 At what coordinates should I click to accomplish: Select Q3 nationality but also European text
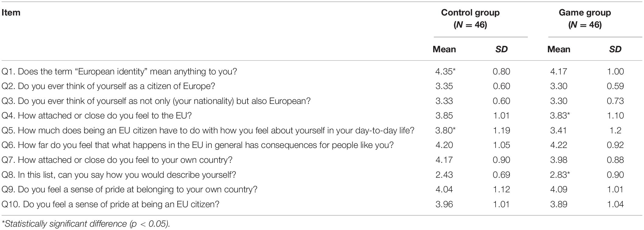tap(156, 101)
